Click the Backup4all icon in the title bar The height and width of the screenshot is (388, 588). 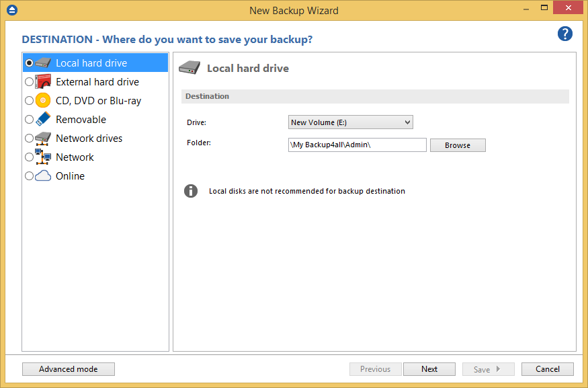[11, 10]
